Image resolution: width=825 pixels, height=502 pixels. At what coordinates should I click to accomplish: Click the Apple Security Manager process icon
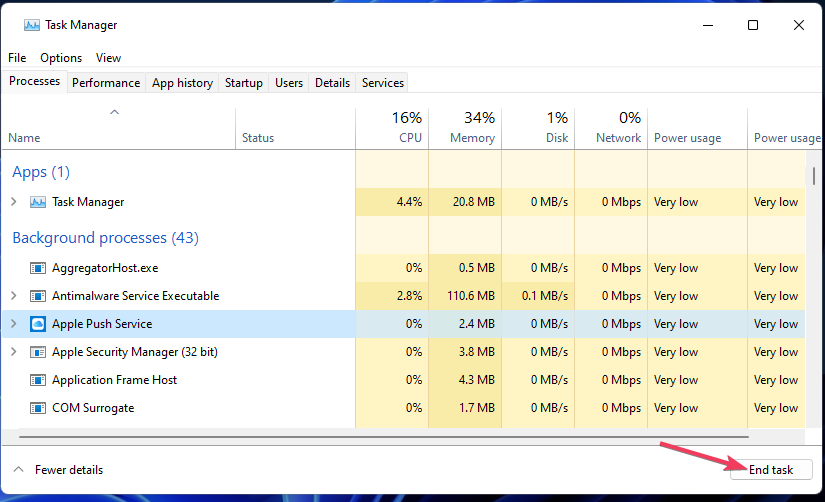click(x=37, y=352)
